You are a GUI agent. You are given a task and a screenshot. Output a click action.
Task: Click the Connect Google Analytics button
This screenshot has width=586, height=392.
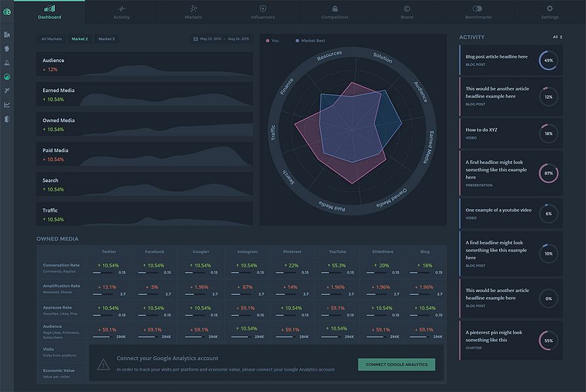(x=397, y=365)
